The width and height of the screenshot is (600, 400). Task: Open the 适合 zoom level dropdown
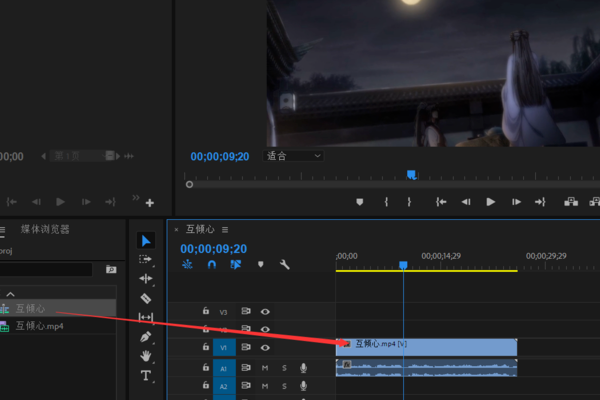(292, 156)
